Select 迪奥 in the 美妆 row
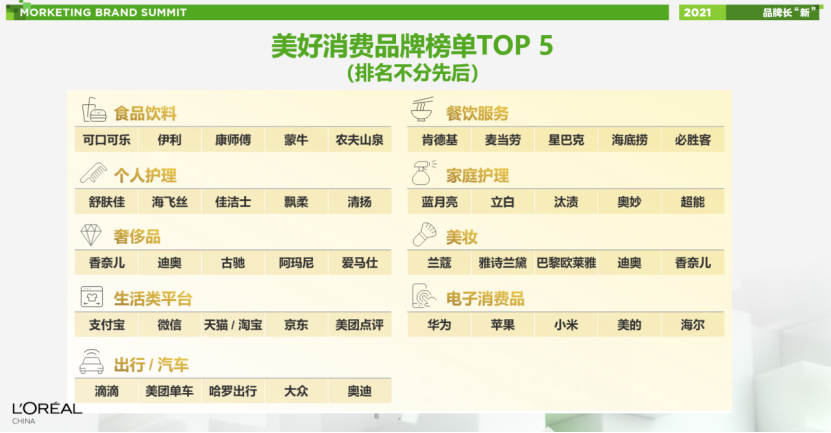The image size is (831, 433). coord(630,263)
